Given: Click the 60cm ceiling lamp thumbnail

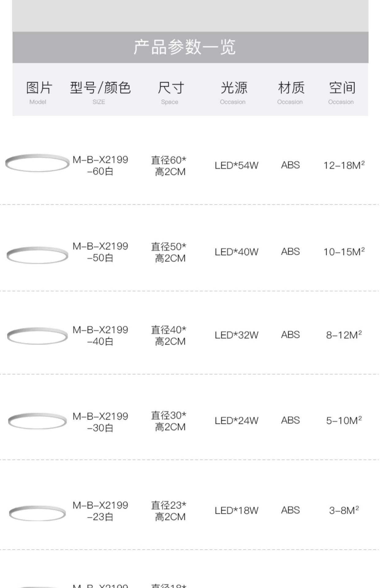Looking at the screenshot, I should pos(37,163).
